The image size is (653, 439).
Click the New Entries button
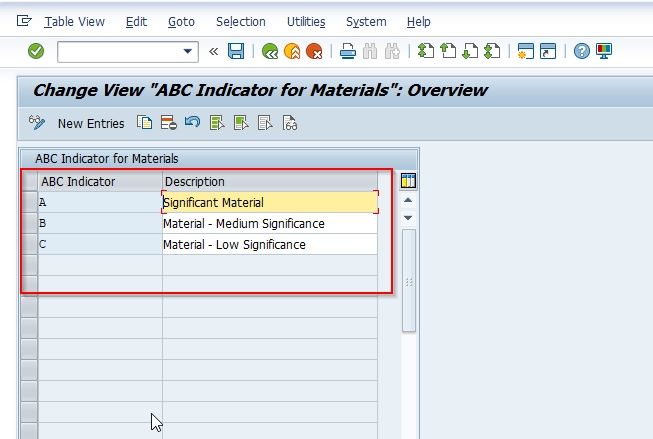click(x=91, y=124)
